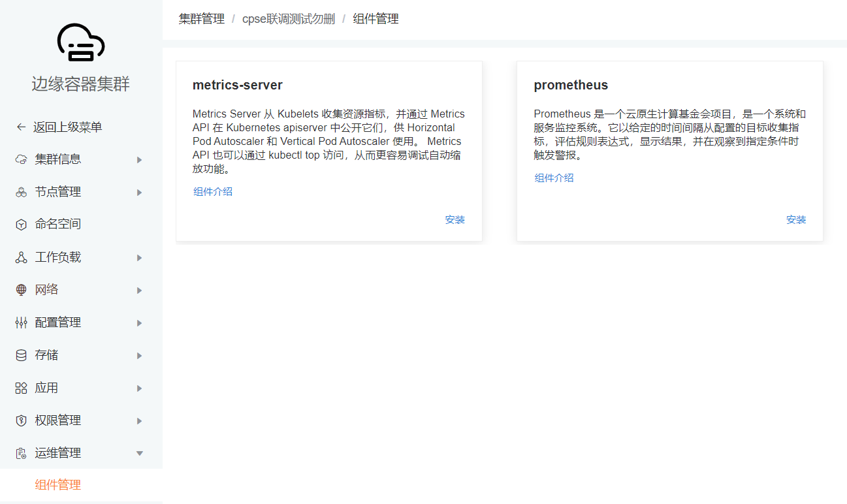The image size is (847, 504).
Task: Click the 集群信息 cloud icon
Action: click(22, 159)
